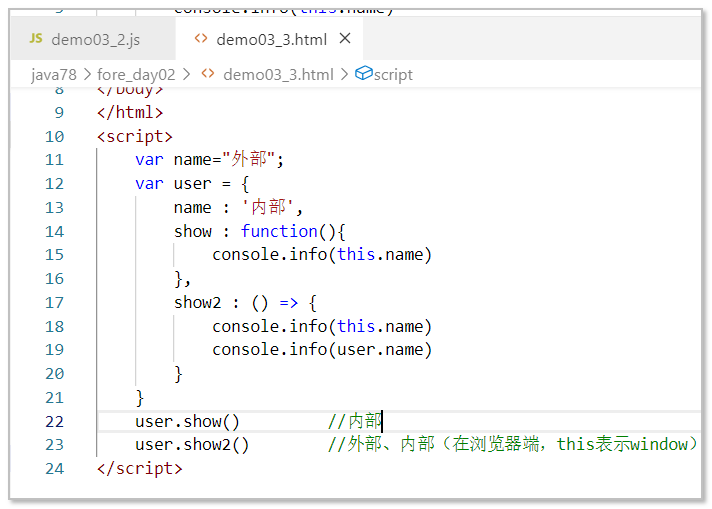Switch to the demo03_2.js tab
This screenshot has width=712, height=509.
pos(94,40)
